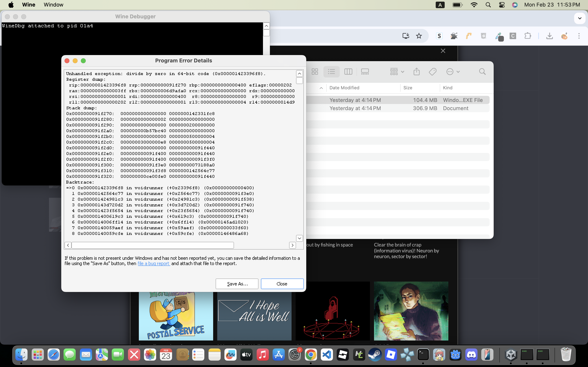Follow the file a bug report link
This screenshot has width=588, height=367.
coord(154,263)
